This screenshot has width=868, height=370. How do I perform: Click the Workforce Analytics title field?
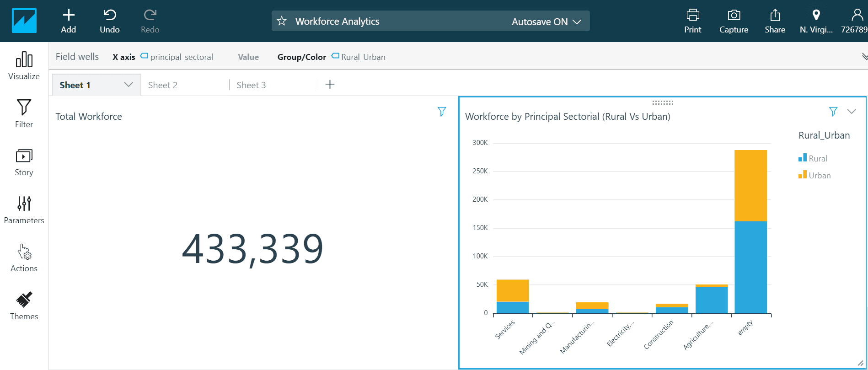point(338,21)
